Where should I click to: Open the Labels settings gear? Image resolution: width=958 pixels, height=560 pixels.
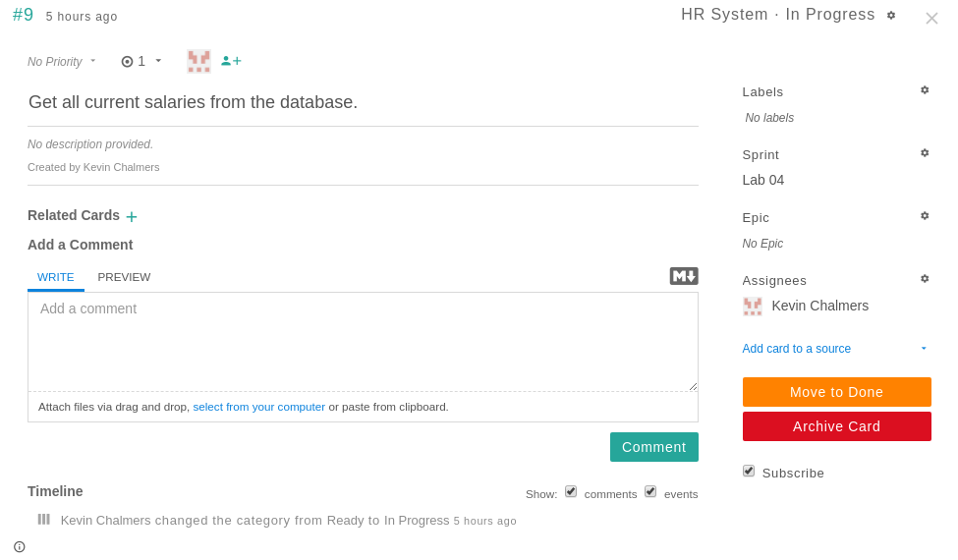[925, 90]
